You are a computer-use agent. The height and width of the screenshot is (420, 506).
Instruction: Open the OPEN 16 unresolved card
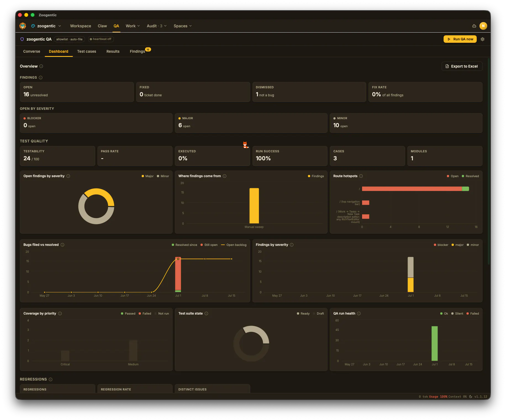77,92
